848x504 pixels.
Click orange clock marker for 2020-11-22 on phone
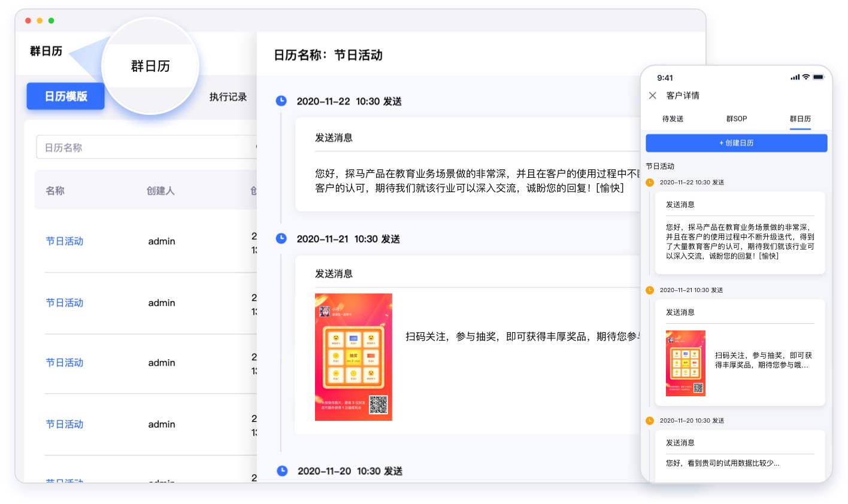[650, 182]
